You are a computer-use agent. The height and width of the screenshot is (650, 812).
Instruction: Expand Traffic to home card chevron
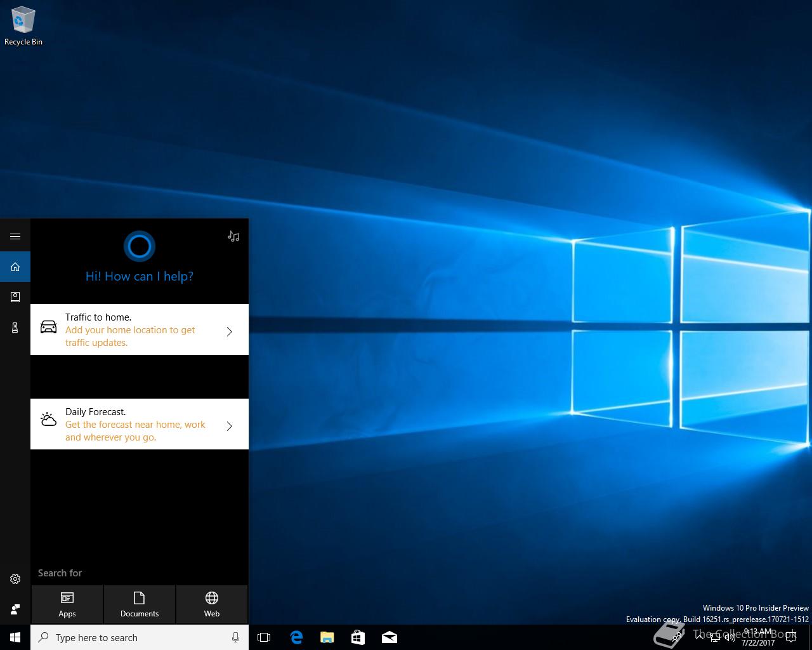coord(230,331)
